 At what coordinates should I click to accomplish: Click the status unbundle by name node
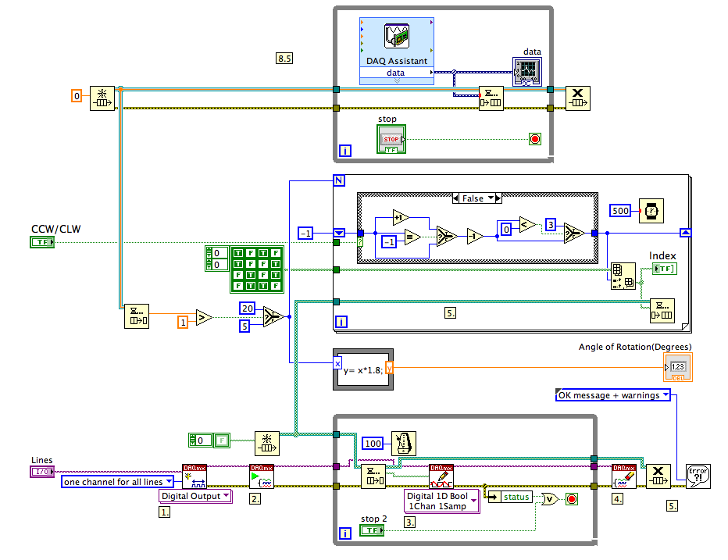(x=509, y=497)
